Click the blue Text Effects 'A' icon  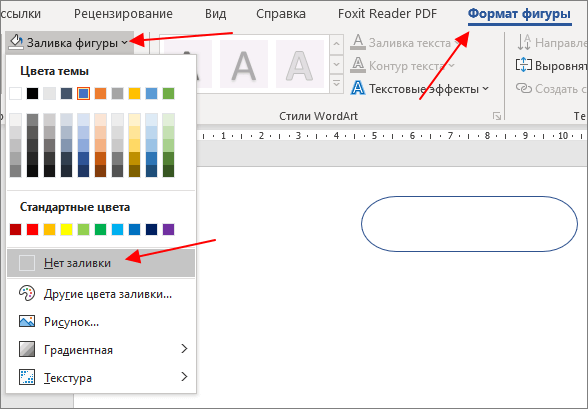pos(358,88)
